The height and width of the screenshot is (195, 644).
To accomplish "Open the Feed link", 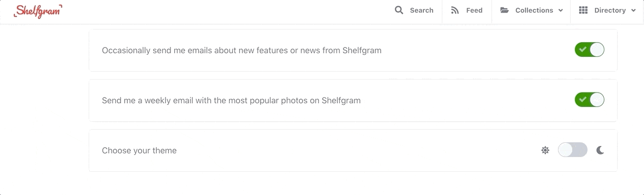I will pyautogui.click(x=467, y=11).
